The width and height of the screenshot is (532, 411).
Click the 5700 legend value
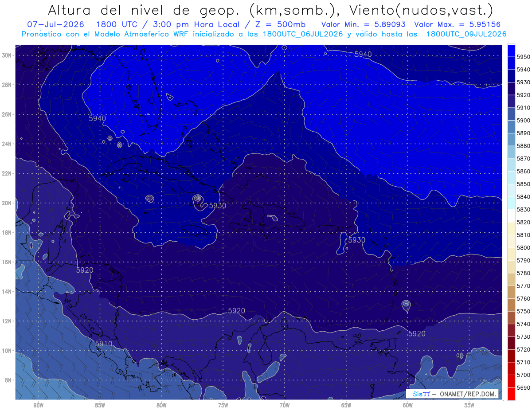(524, 375)
